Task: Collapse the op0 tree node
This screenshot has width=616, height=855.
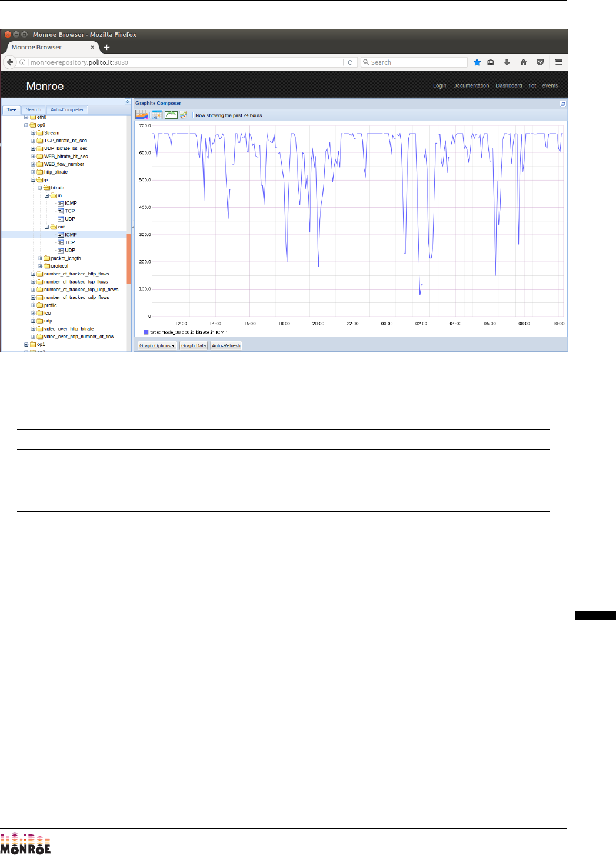Action: click(26, 125)
